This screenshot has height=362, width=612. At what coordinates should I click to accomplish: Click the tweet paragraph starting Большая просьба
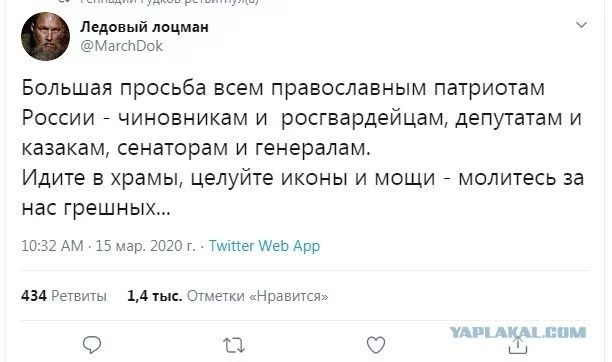click(x=302, y=118)
